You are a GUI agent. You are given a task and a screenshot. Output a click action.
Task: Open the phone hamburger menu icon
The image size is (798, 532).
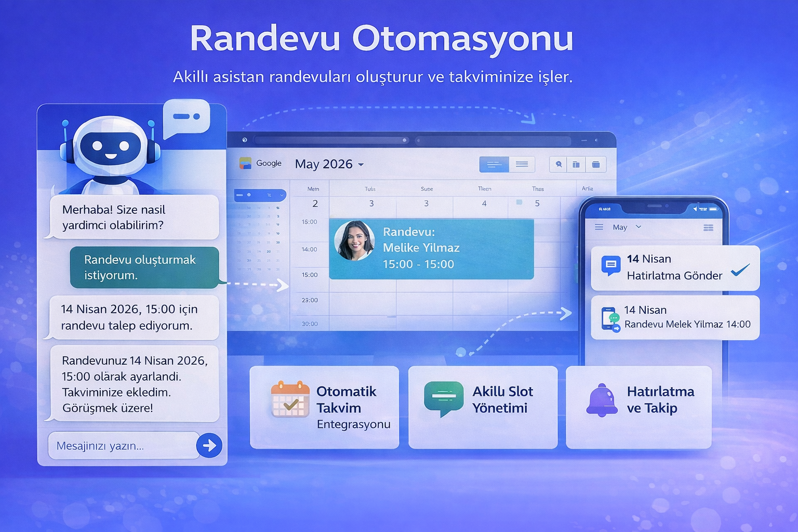click(599, 227)
